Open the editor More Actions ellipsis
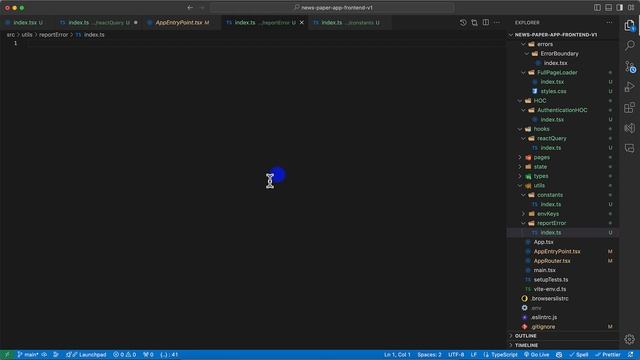 [x=497, y=22]
